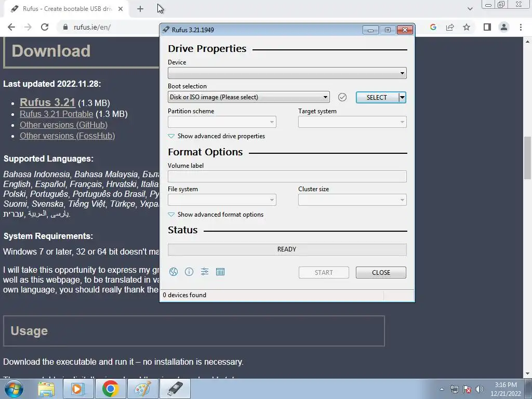This screenshot has width=532, height=399.
Task: Show hidden system tray icons
Action: pos(442,389)
